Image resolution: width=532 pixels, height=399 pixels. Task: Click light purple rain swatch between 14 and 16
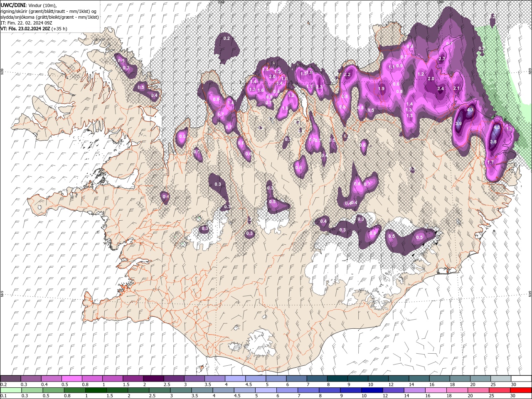click(x=415, y=390)
